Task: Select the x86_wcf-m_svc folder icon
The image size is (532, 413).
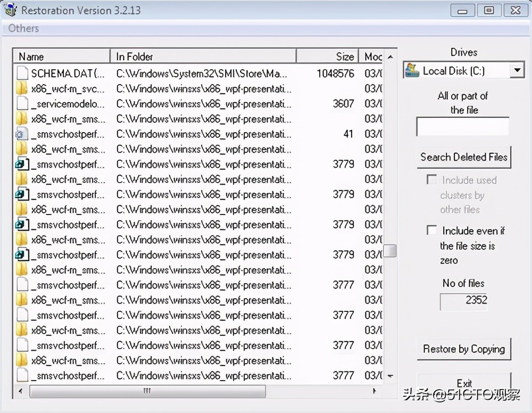Action: point(22,88)
